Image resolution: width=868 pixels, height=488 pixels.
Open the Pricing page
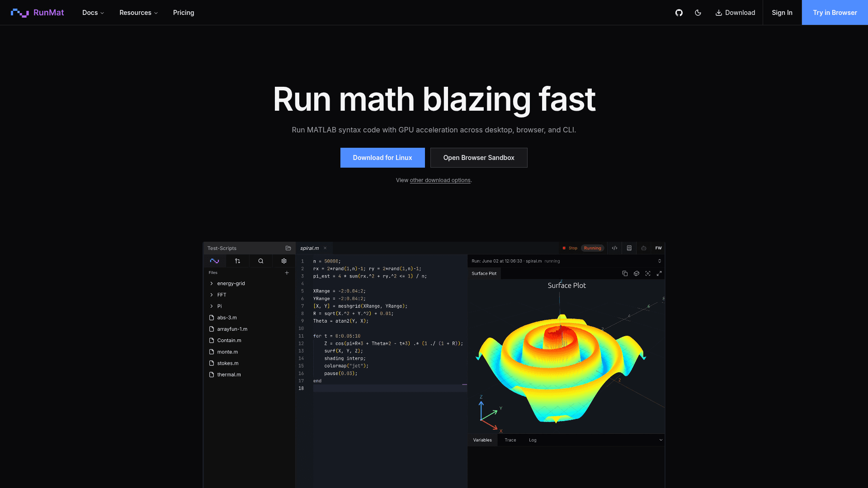click(x=184, y=13)
